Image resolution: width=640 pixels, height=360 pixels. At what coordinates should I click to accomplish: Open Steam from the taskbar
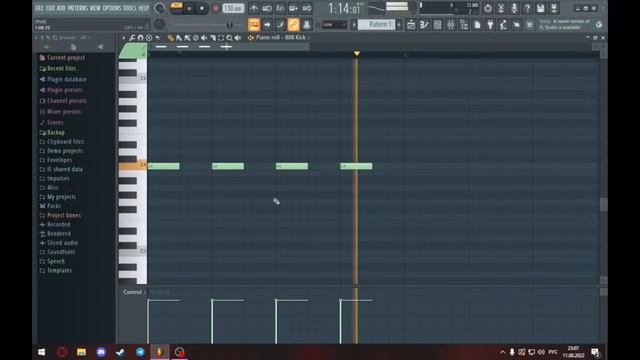120,352
